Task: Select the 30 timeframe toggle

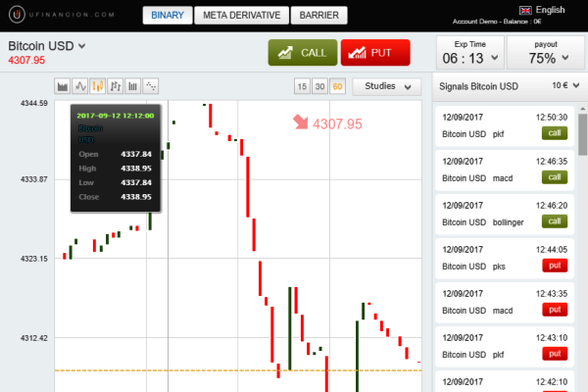Action: 319,86
